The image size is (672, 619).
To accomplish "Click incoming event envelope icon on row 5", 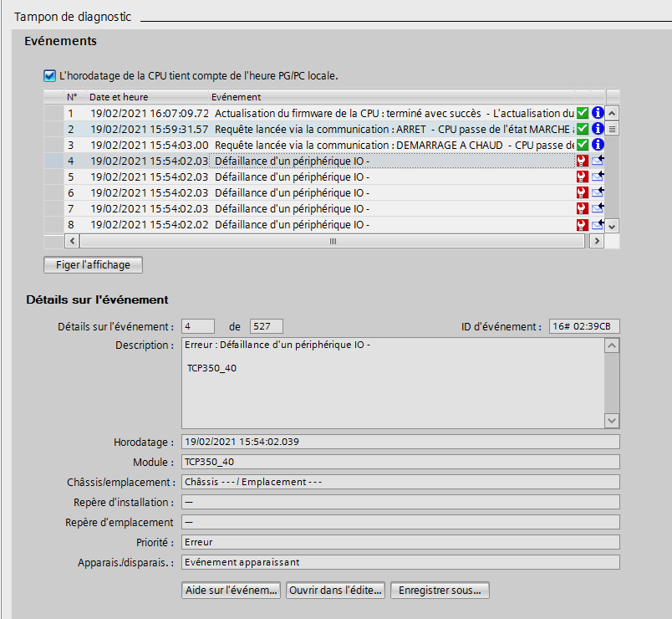I will point(598,176).
